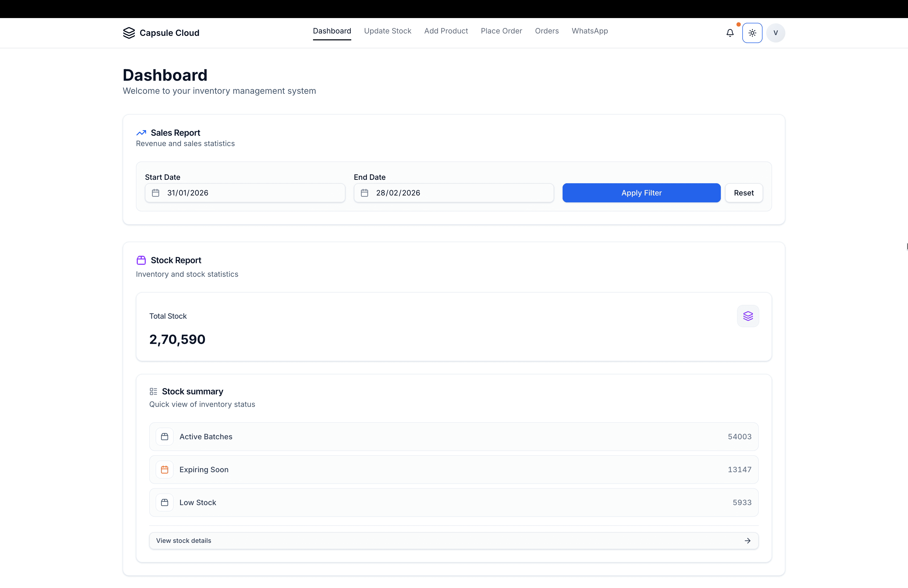This screenshot has width=908, height=588.
Task: Click the Capsule Cloud logo icon
Action: coord(129,33)
